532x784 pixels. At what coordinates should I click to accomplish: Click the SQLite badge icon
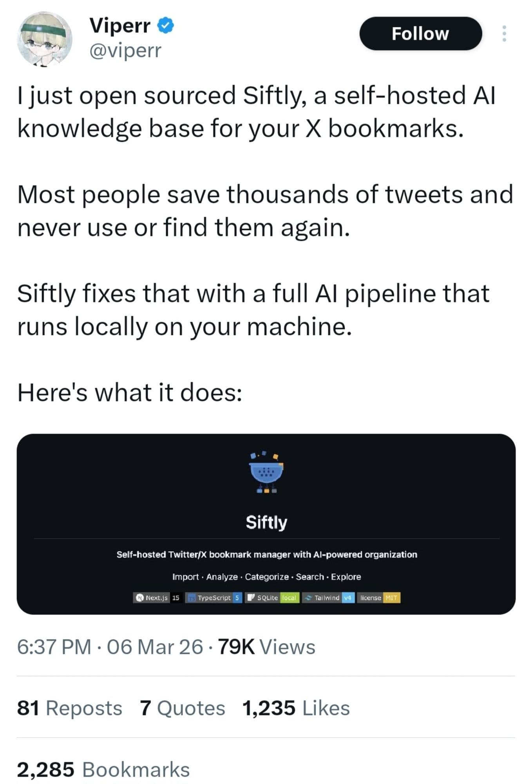(x=250, y=597)
